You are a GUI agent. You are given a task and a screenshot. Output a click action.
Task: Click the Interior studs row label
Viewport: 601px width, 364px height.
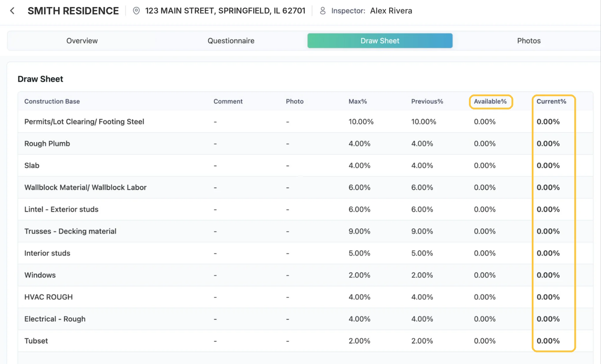click(x=47, y=253)
